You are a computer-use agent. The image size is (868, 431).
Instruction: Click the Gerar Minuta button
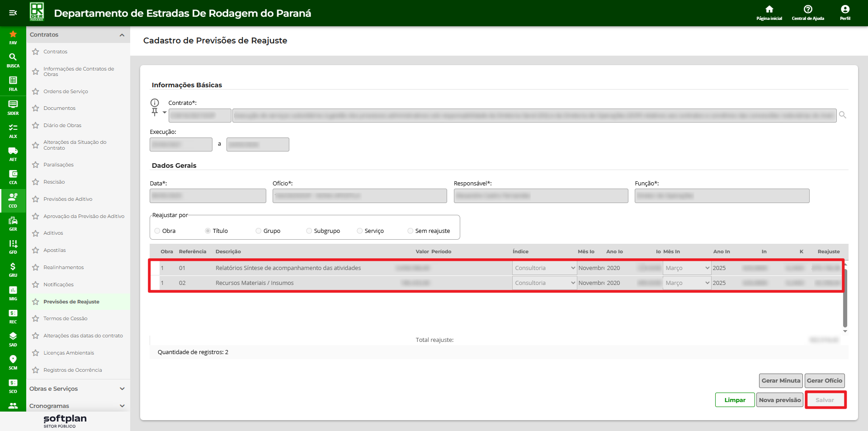point(781,381)
